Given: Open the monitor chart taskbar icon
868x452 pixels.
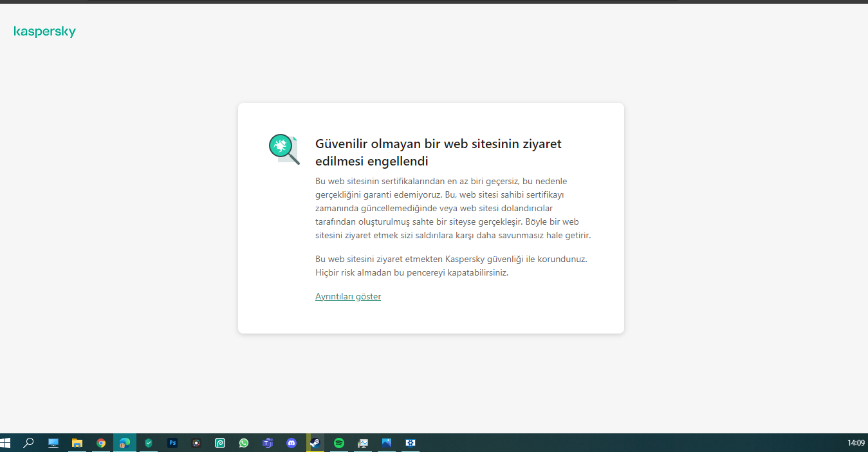Looking at the screenshot, I should (363, 443).
